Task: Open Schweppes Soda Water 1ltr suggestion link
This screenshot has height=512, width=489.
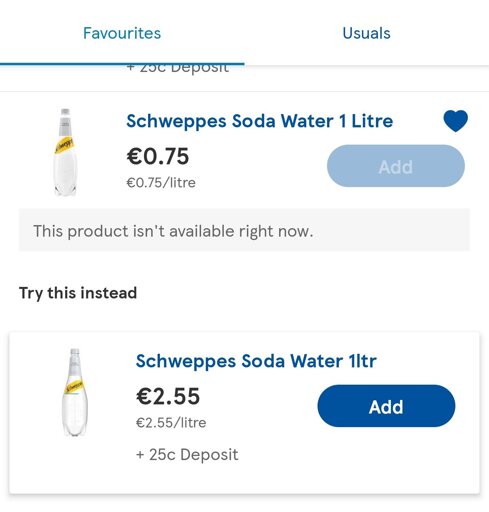Action: tap(256, 361)
